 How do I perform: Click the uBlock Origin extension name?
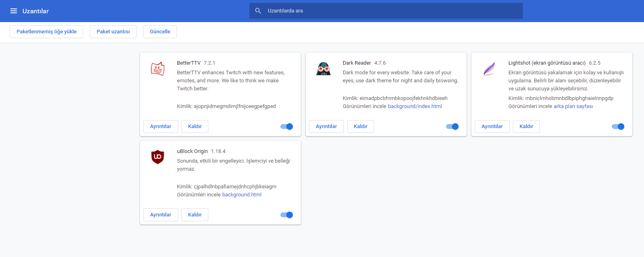point(192,151)
